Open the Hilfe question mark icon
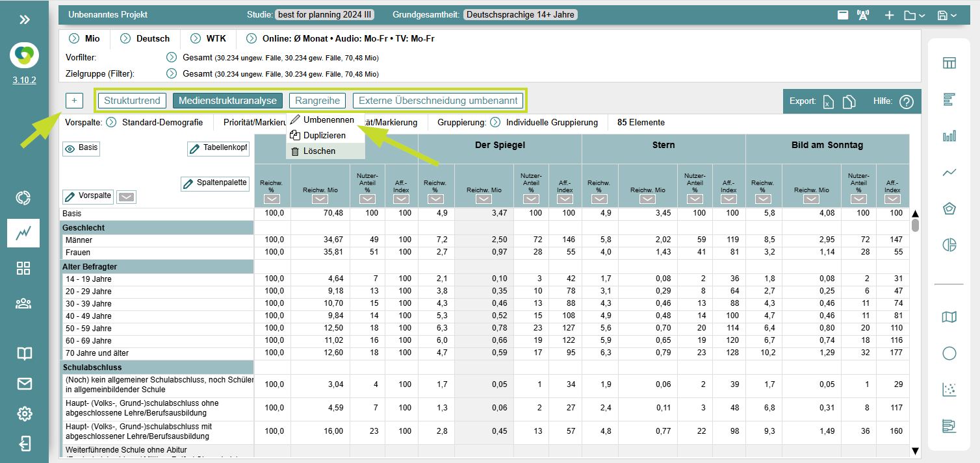 click(x=906, y=102)
